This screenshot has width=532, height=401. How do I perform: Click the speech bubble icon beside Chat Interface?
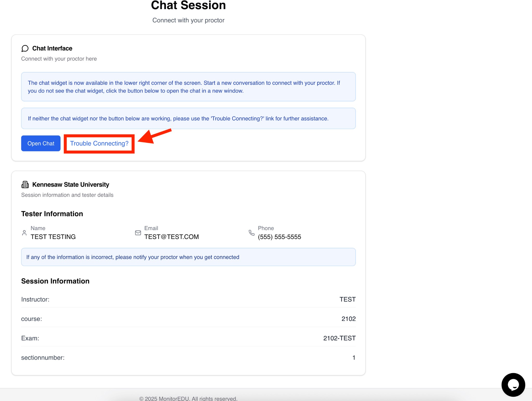click(25, 49)
